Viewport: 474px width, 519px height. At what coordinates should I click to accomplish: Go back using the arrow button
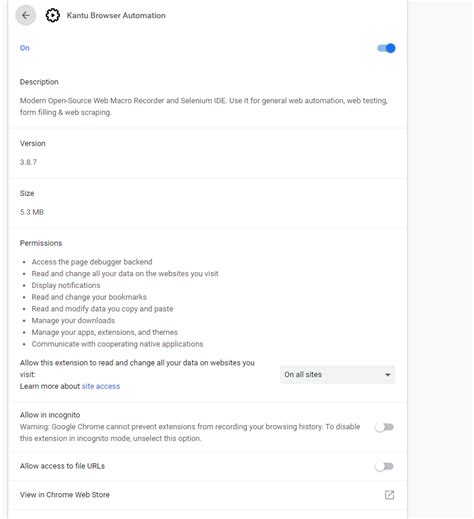(x=26, y=15)
